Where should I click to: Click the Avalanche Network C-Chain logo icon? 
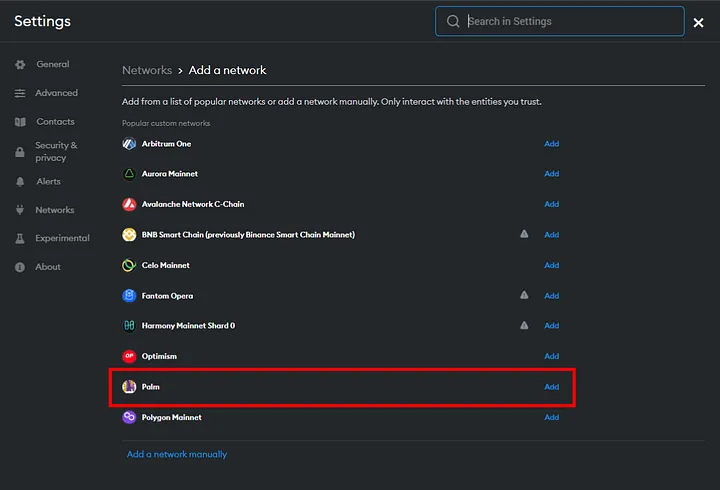coord(129,204)
